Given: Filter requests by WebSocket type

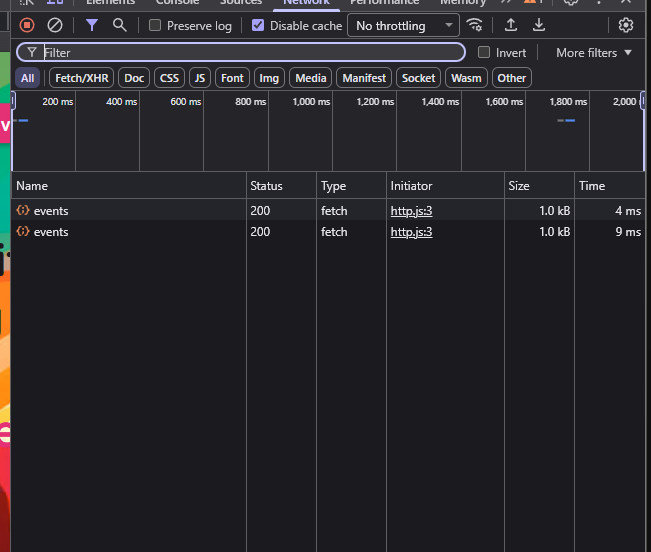Looking at the screenshot, I should coord(418,78).
